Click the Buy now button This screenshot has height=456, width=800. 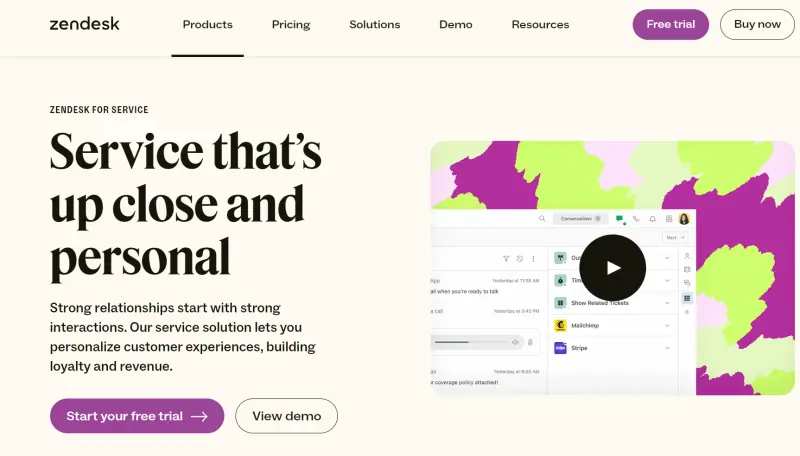coord(757,24)
